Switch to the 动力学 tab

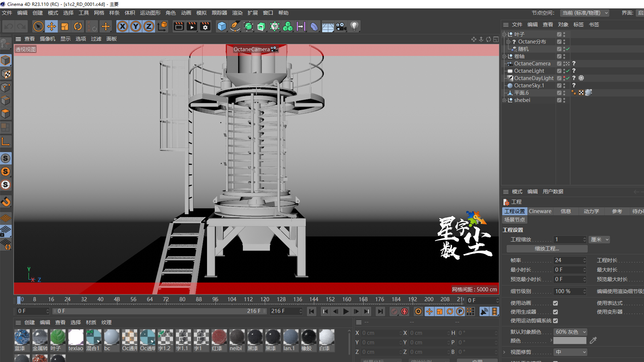(x=591, y=211)
